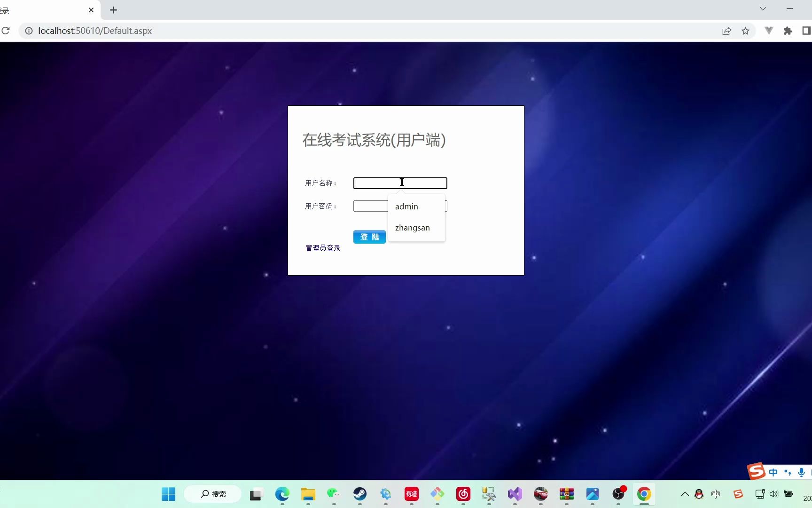812x508 pixels.
Task: Open OBS Studio from the taskbar
Action: click(618, 494)
